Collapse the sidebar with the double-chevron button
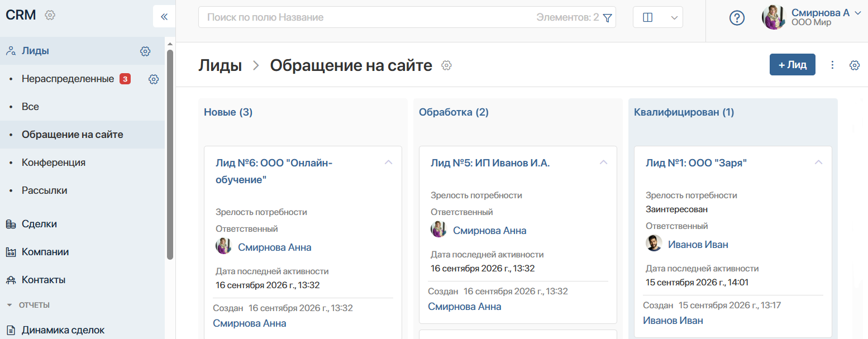The width and height of the screenshot is (868, 339). point(164,17)
